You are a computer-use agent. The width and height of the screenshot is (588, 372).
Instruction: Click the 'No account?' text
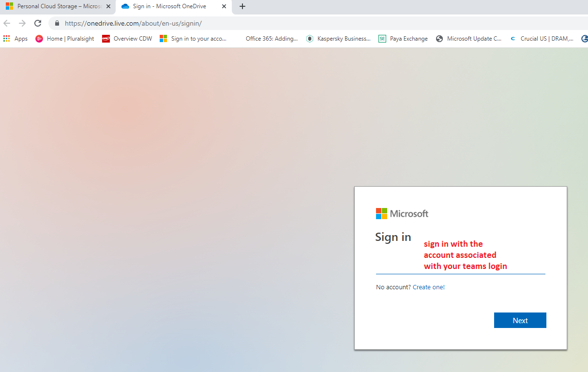coord(393,287)
